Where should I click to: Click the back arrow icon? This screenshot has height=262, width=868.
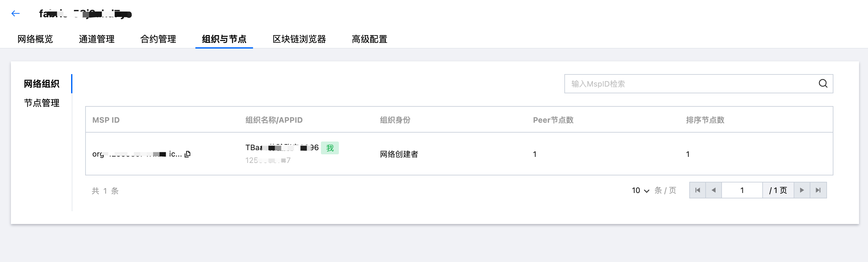[15, 13]
